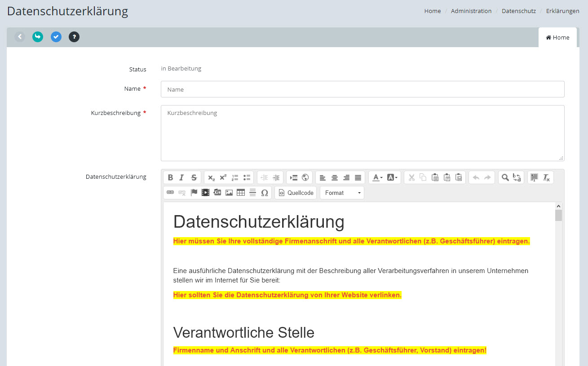The image size is (588, 366).
Task: Insert a special character (Omega)
Action: [265, 193]
